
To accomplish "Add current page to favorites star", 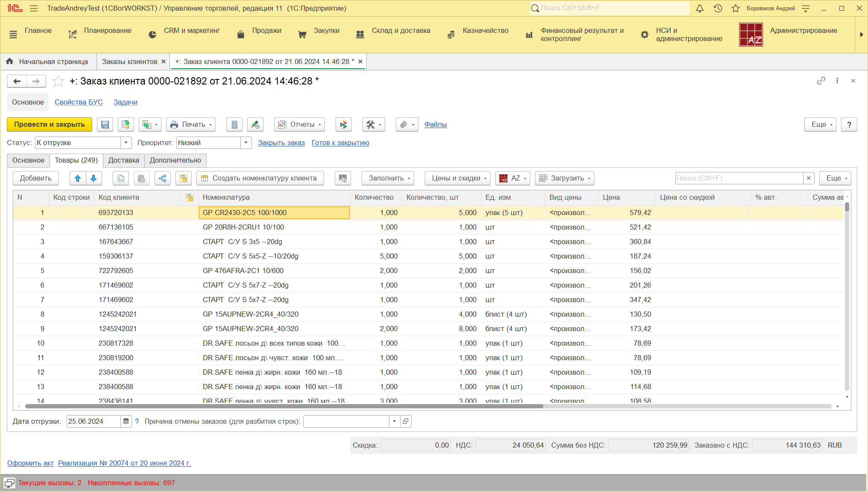I will [58, 81].
